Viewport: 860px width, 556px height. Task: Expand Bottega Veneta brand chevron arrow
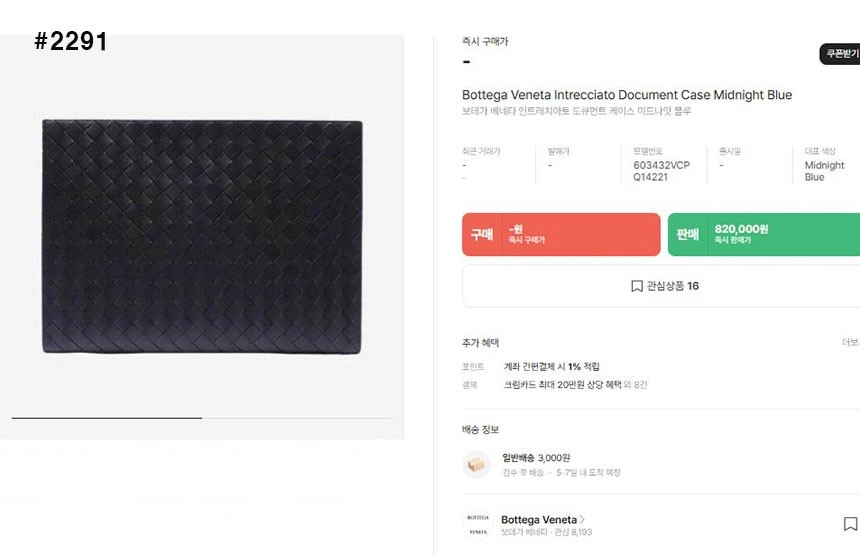point(582,520)
